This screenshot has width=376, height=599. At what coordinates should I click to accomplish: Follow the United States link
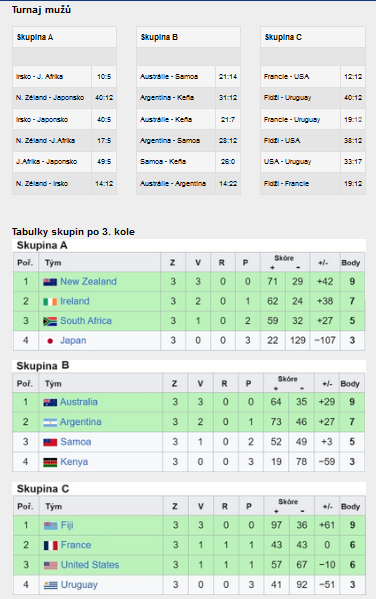coord(90,565)
